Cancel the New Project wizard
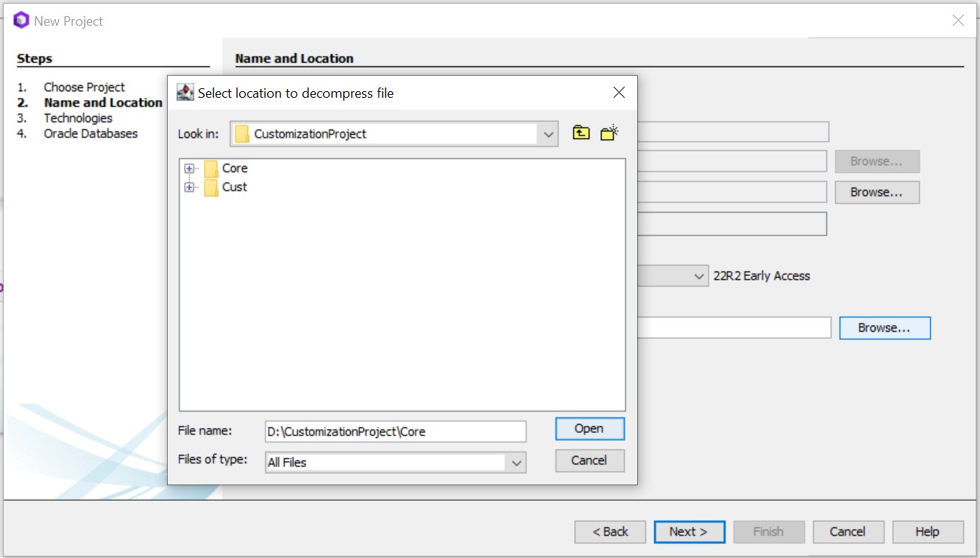 click(848, 532)
